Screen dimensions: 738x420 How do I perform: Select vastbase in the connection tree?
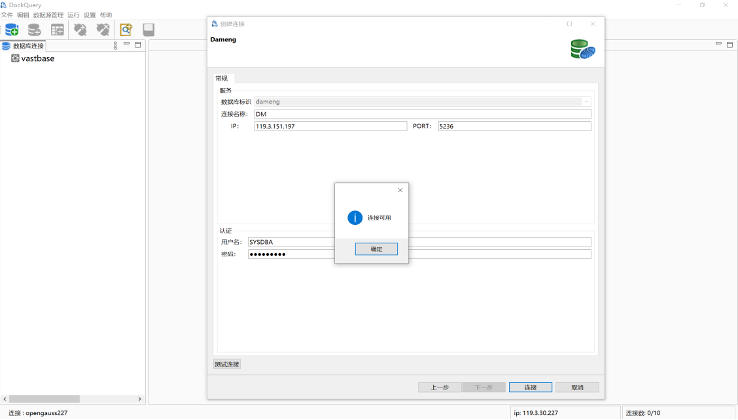[38, 58]
